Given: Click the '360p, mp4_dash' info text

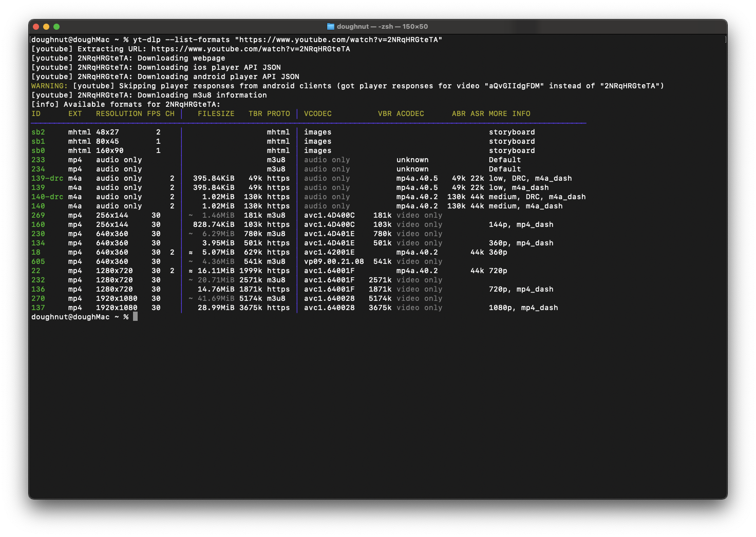Looking at the screenshot, I should [521, 243].
